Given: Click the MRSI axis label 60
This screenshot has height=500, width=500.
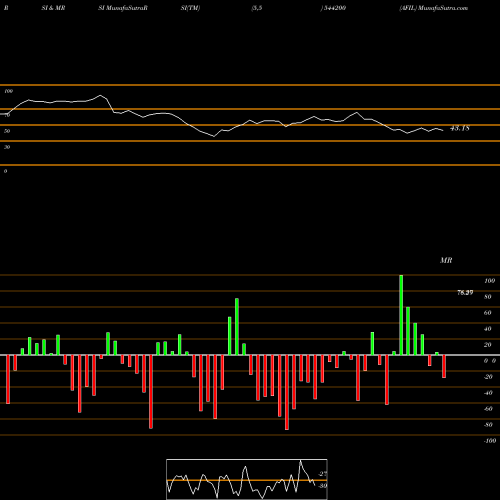Looking at the screenshot, I should point(488,313).
